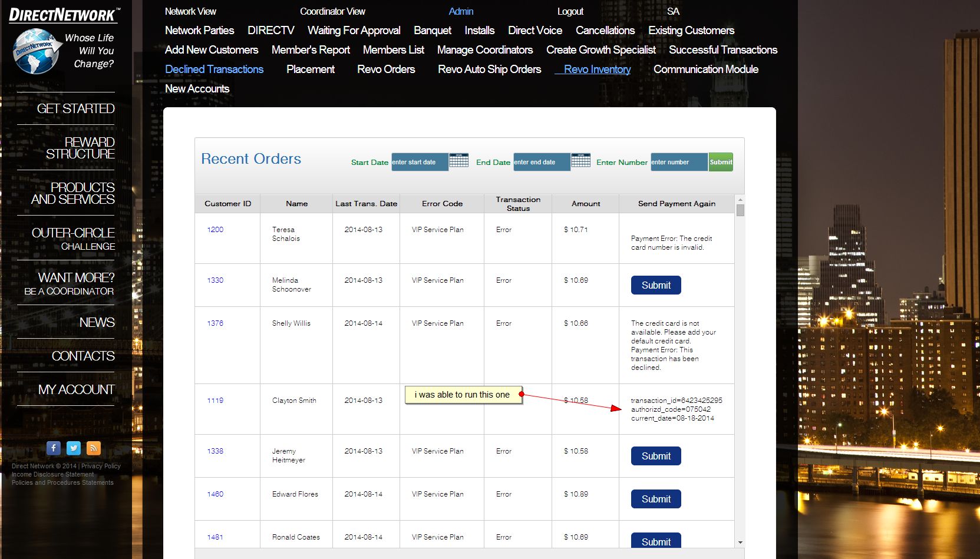Open customer ID 1119
The width and height of the screenshot is (980, 559).
coord(215,401)
